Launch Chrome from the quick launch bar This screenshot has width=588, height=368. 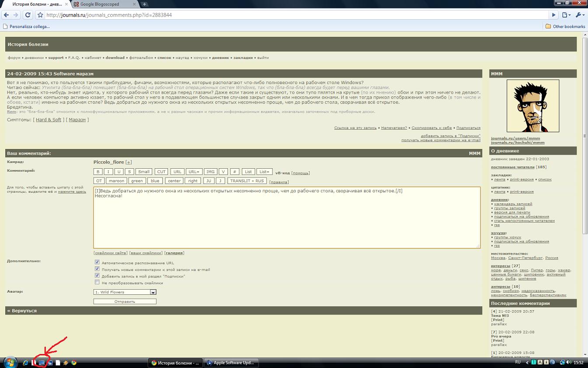point(74,363)
